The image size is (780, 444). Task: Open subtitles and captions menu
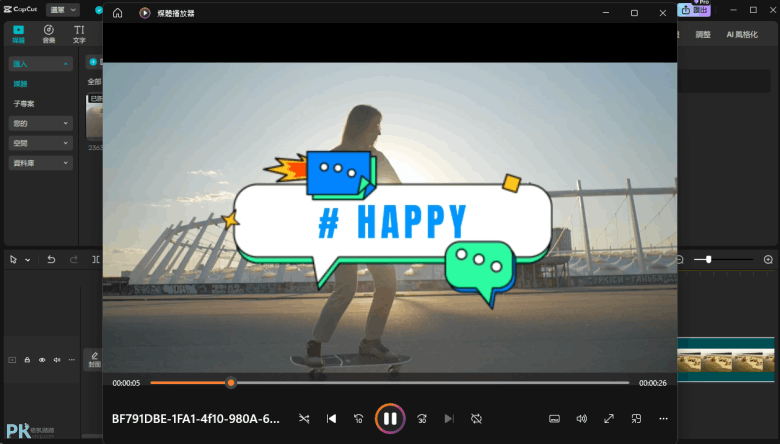[x=554, y=419]
